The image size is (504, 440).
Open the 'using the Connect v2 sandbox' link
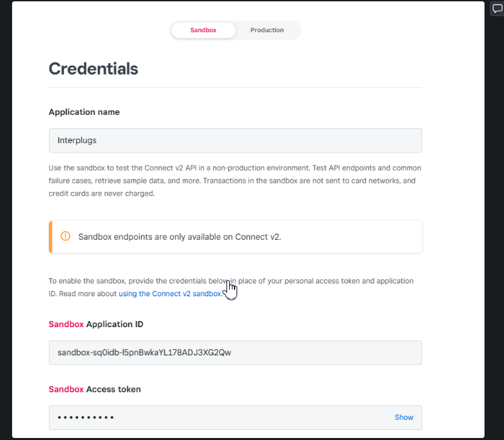coord(170,294)
